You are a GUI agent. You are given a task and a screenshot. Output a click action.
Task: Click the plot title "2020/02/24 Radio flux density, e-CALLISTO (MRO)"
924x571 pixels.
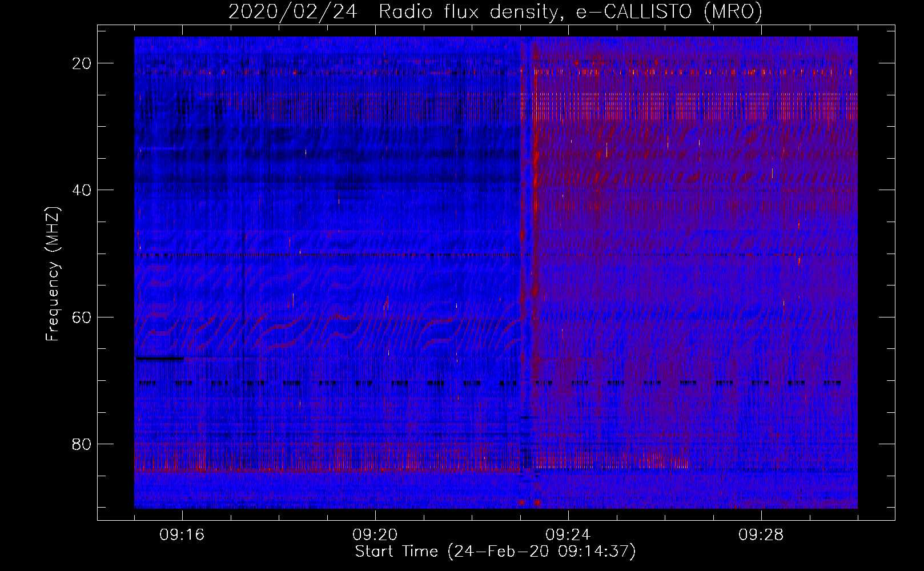495,11
